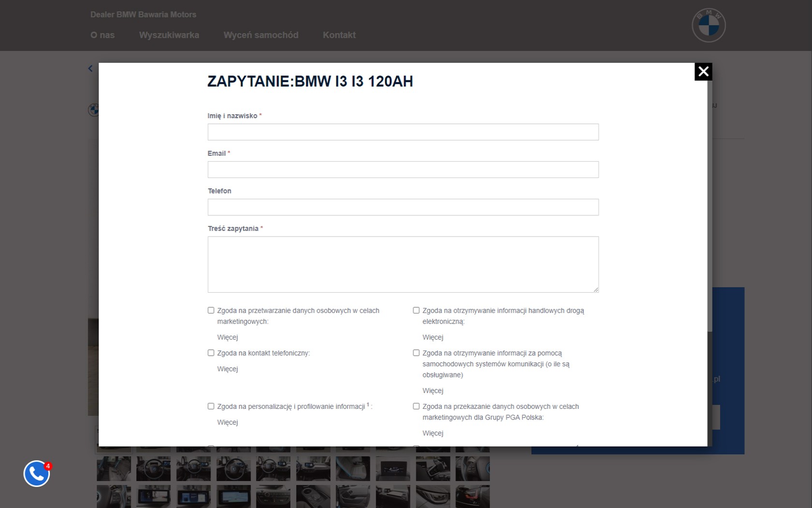Enable consent for telephone contact
Screen dimensions: 812x508
211,353
